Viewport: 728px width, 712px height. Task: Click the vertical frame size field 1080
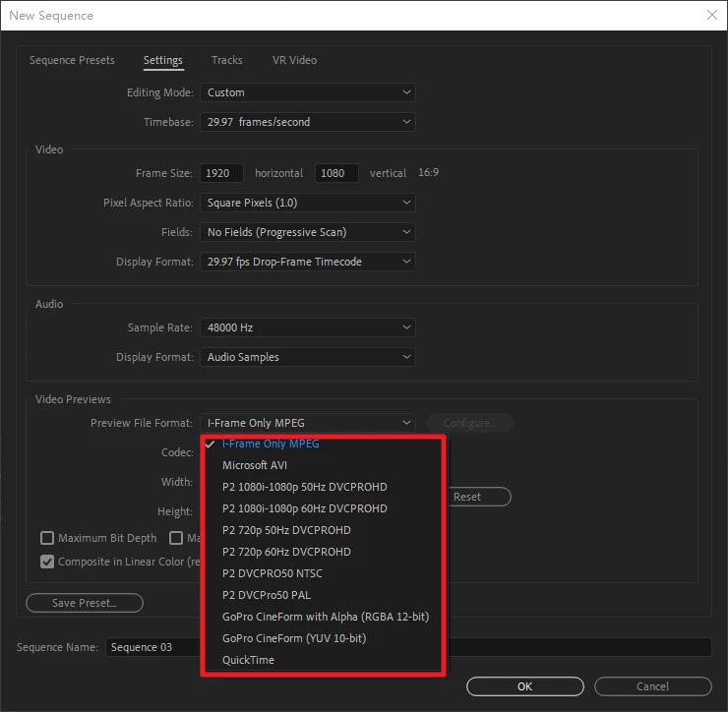coord(336,173)
